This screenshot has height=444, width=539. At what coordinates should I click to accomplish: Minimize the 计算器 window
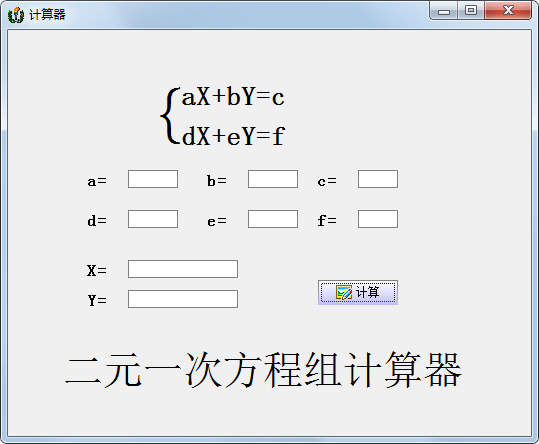click(444, 11)
